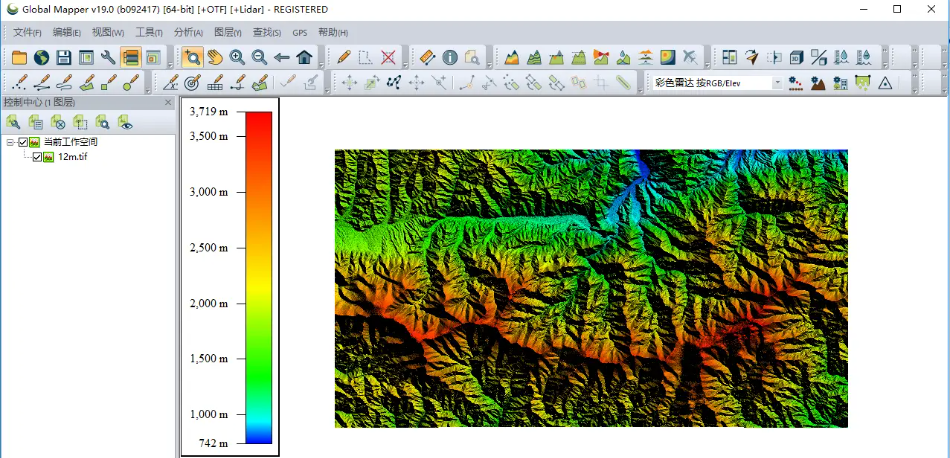The image size is (950, 458).
Task: Open the 文件 menu
Action: pos(27,33)
